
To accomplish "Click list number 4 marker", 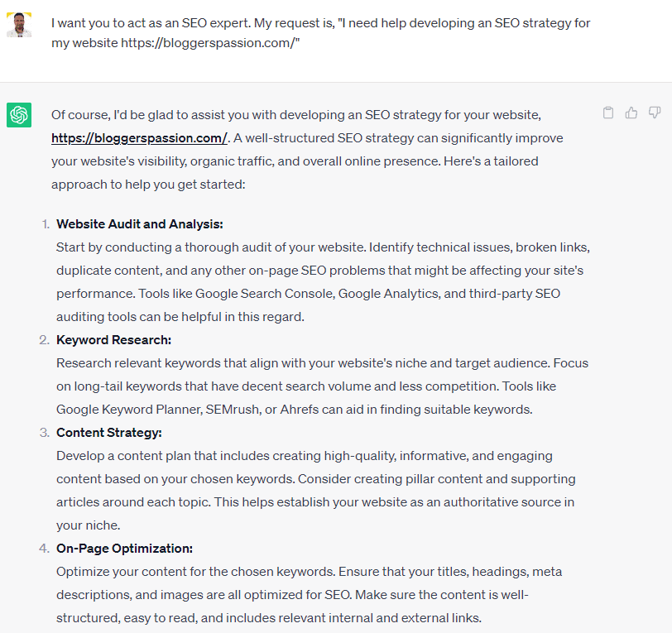I will pyautogui.click(x=44, y=549).
